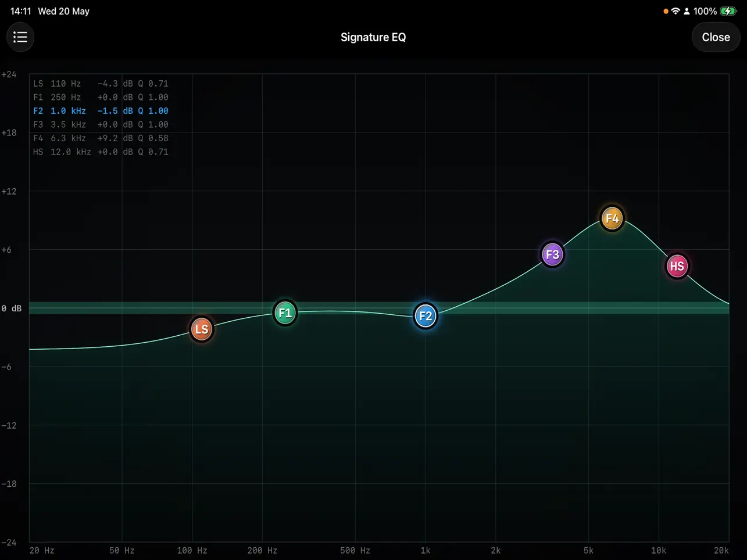Select the orange F4 filter node
This screenshot has width=747, height=560.
(x=612, y=218)
